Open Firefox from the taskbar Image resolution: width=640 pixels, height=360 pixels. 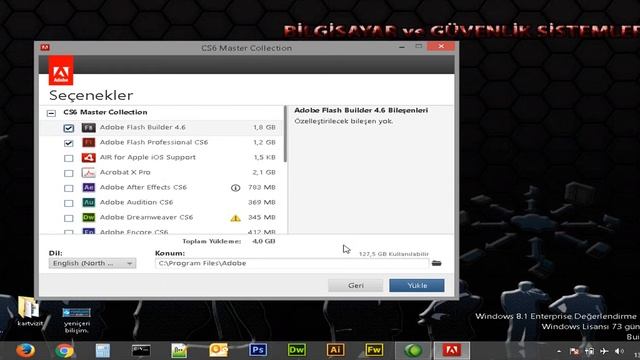(25, 350)
